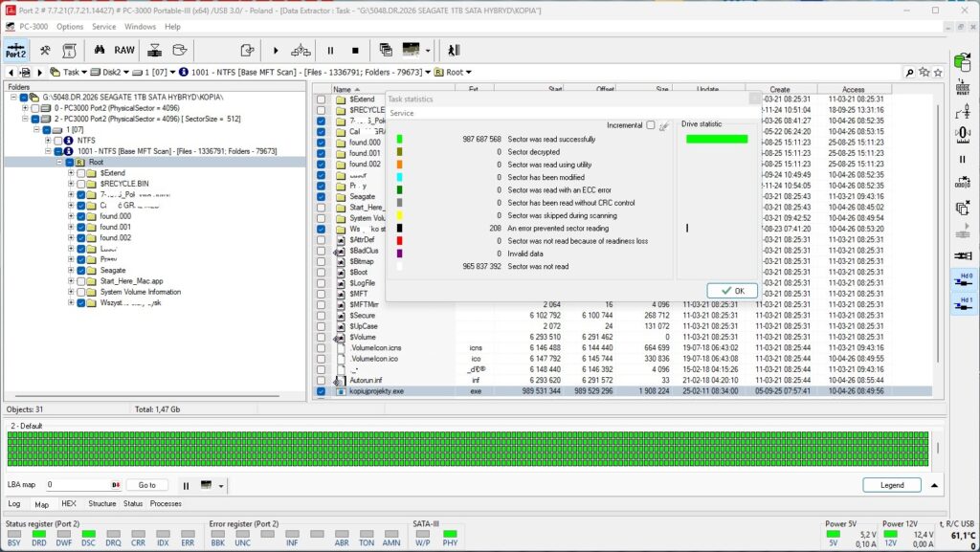Click the zero position gauge icon in sidebar

[963, 134]
